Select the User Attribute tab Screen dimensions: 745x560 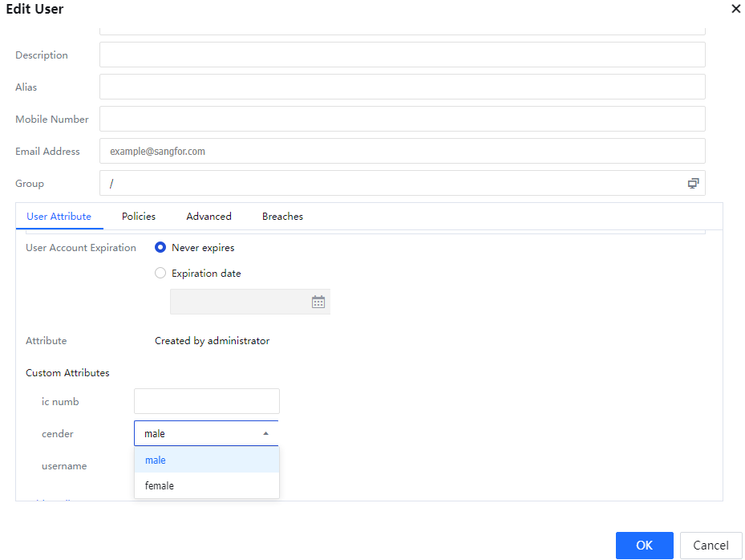tap(59, 217)
